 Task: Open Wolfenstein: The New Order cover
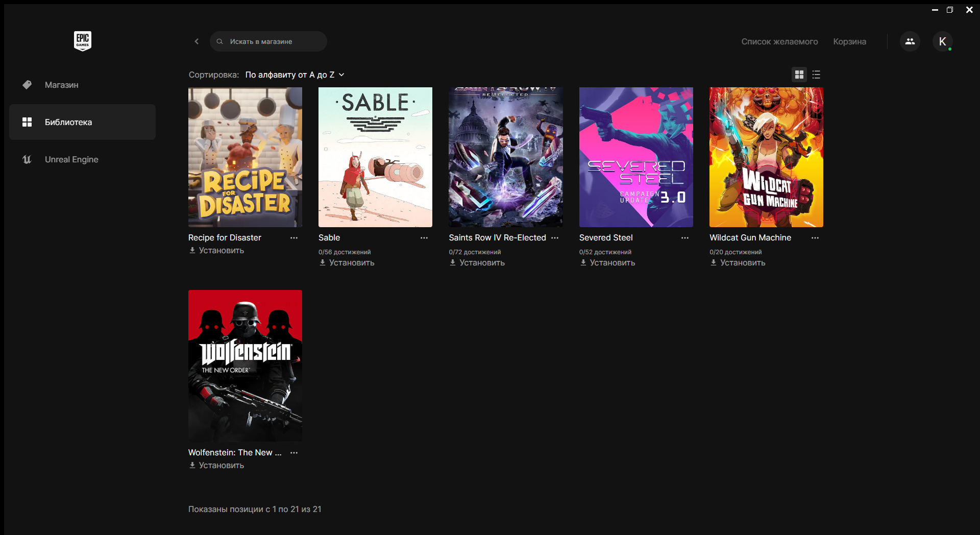pos(245,366)
